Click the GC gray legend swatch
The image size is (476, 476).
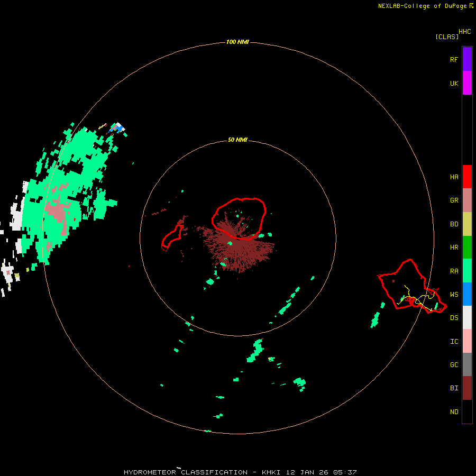point(467,364)
